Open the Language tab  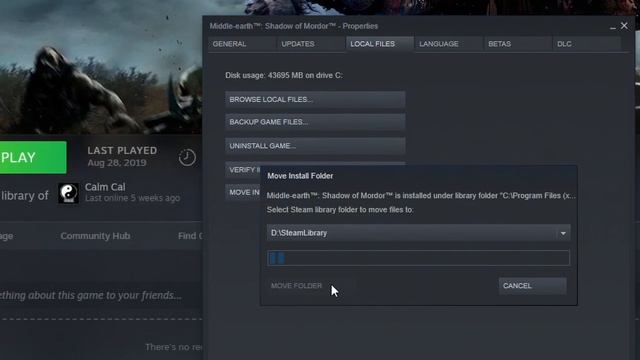point(449,44)
